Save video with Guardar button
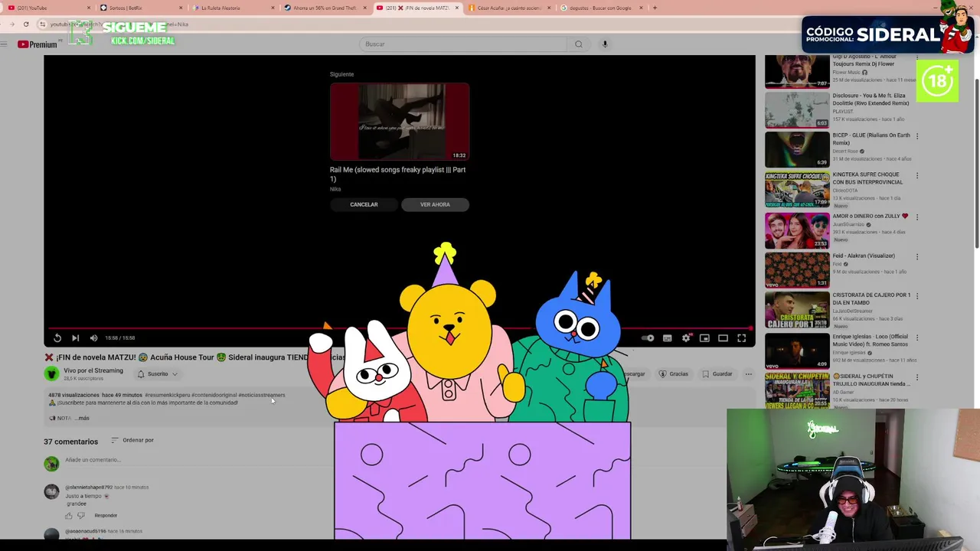 (717, 374)
